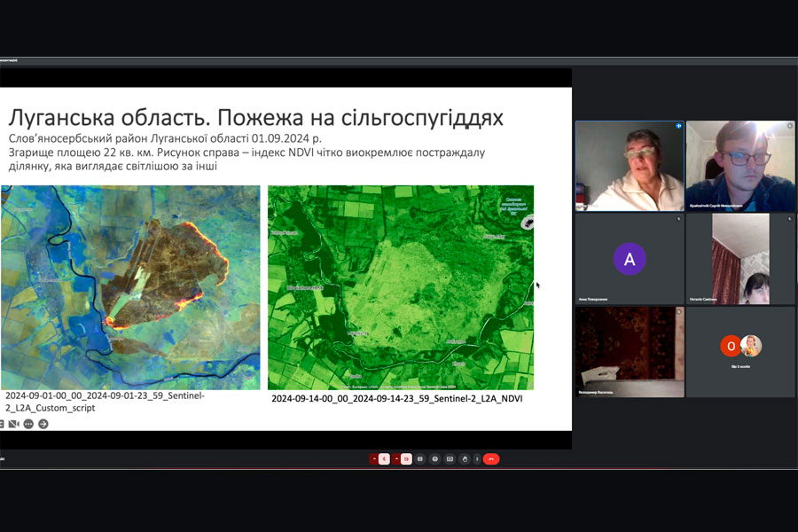Image resolution: width=798 pixels, height=532 pixels.
Task: Click the slide title "Луганська область"
Action: click(x=255, y=119)
